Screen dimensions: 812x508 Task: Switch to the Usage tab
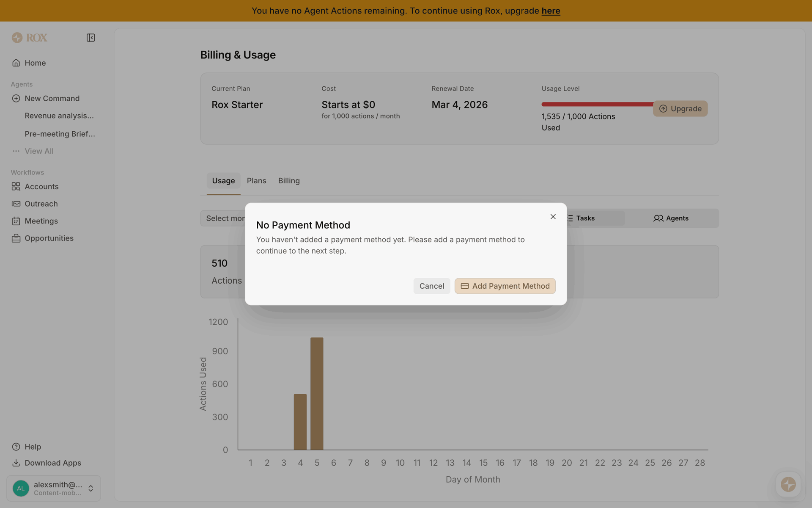(223, 181)
